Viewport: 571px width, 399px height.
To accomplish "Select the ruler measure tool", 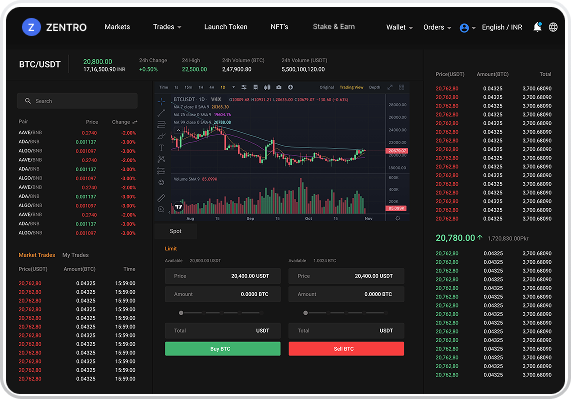I will coord(161,198).
